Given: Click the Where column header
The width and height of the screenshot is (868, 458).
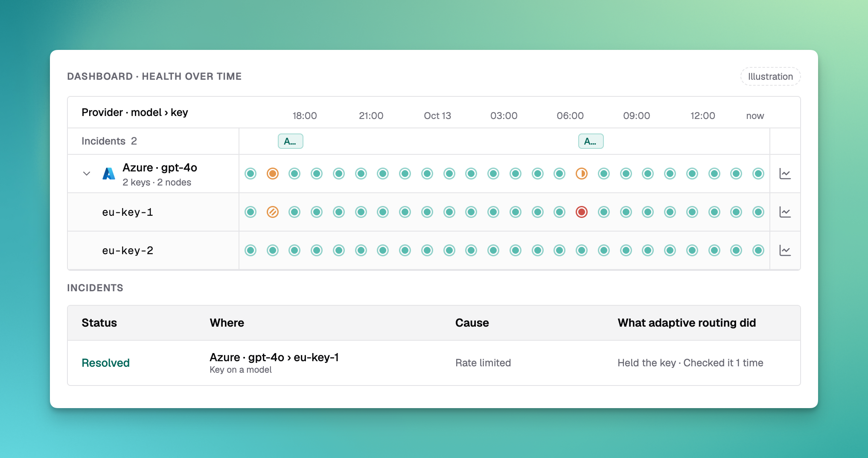Looking at the screenshot, I should [227, 323].
